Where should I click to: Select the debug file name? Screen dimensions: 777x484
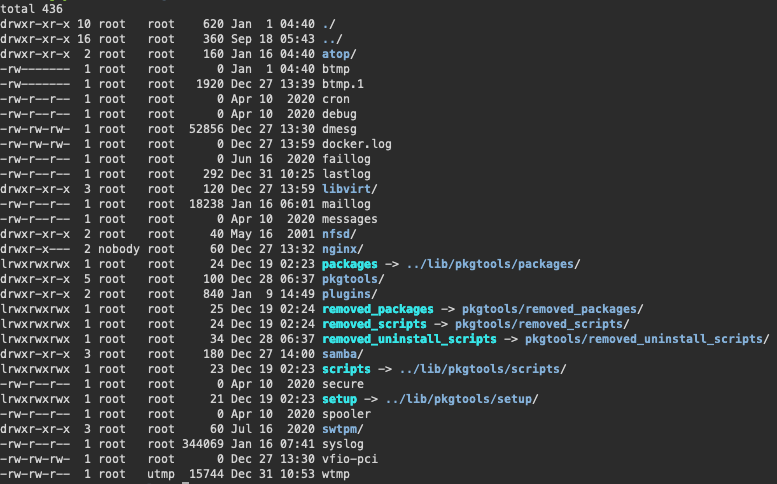tap(339, 114)
